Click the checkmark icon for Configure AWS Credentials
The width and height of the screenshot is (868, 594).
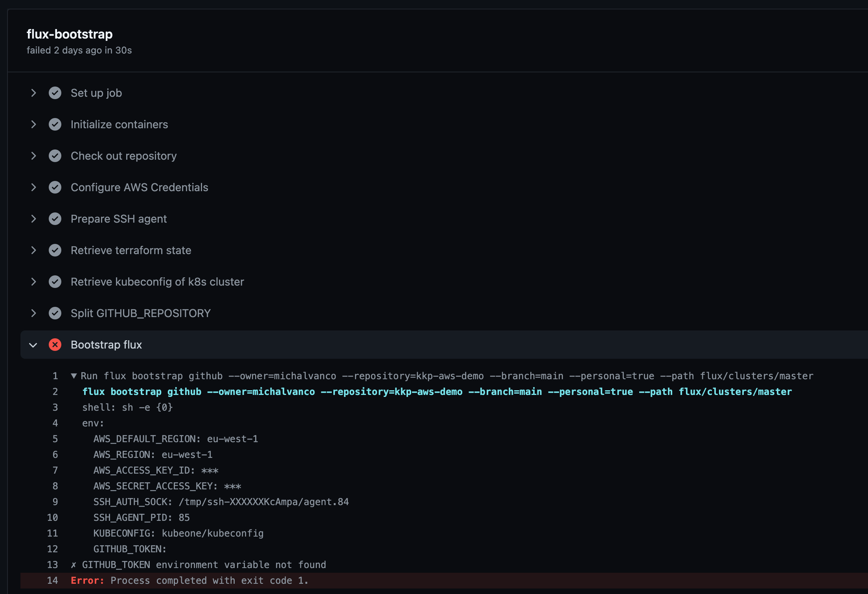click(55, 187)
